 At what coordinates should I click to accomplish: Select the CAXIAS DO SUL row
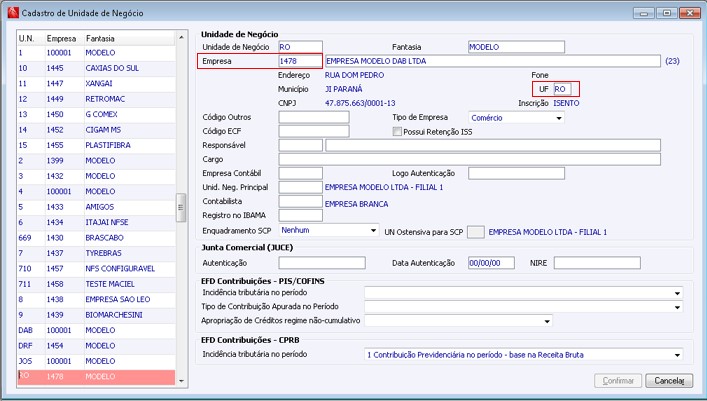(96, 68)
